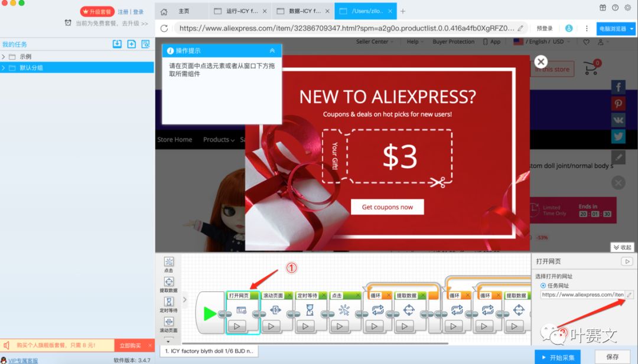Expand the 默认分组 task group

(x=4, y=68)
